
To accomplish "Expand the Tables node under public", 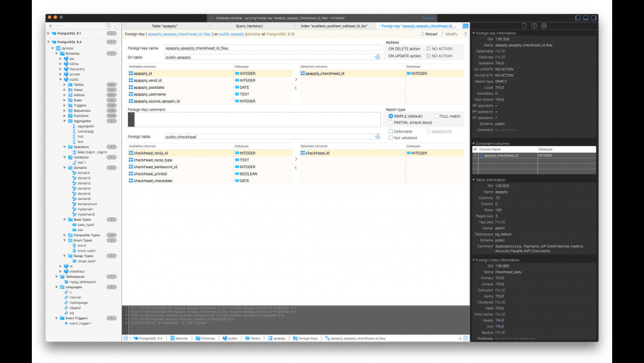I will [x=64, y=84].
